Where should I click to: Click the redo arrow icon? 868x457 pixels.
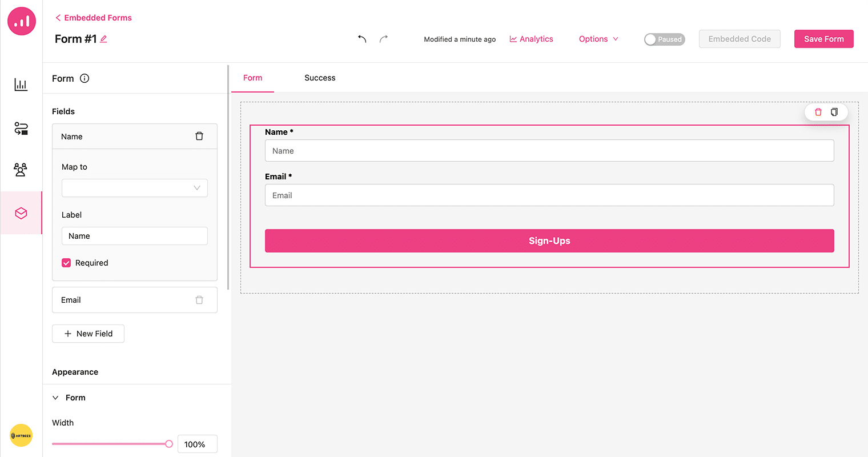[x=384, y=39]
